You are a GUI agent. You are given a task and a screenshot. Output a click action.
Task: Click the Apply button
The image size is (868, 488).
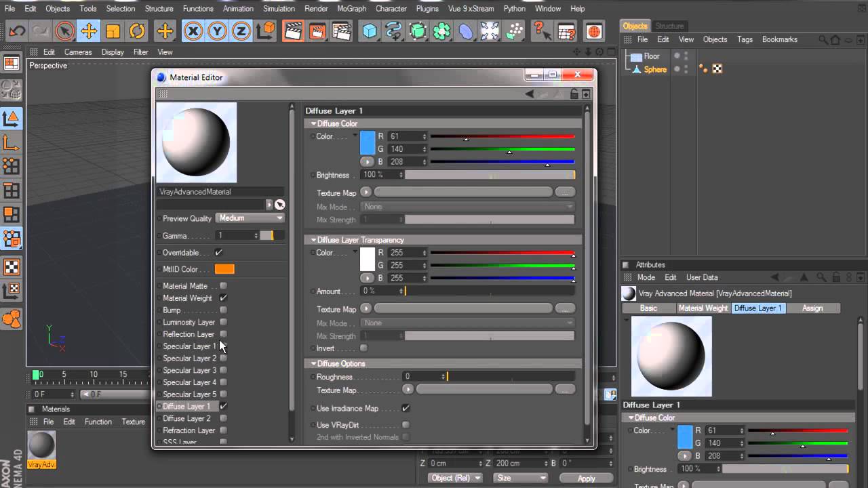click(586, 479)
